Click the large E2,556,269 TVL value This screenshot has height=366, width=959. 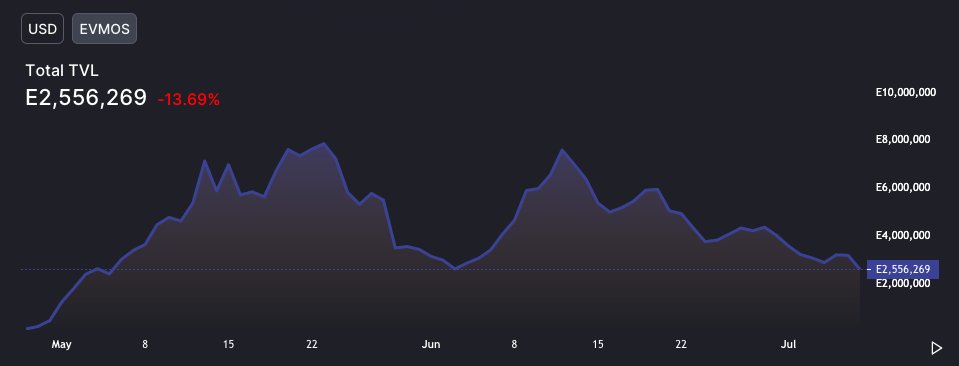click(x=86, y=97)
